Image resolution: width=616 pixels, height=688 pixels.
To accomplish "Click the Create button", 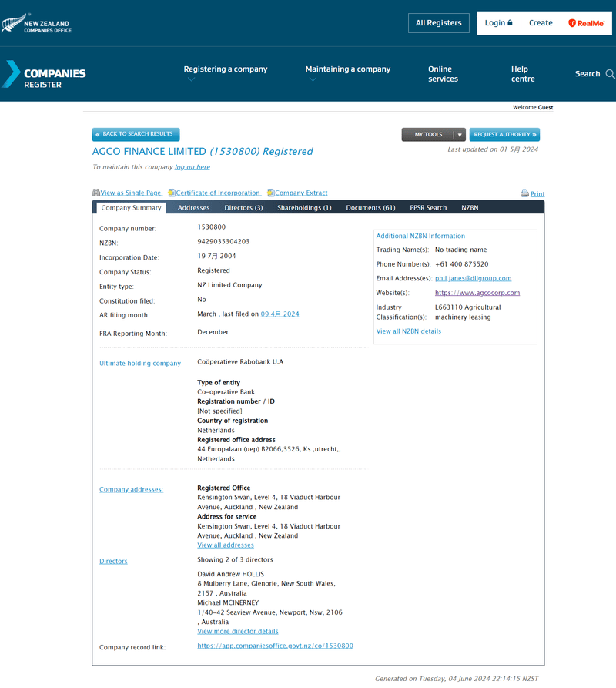I will pos(540,23).
